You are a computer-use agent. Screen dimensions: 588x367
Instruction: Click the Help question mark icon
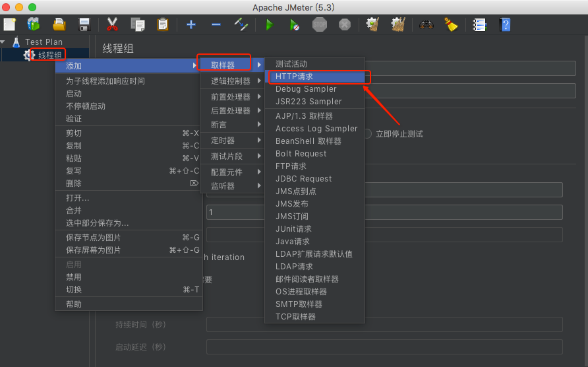tap(505, 24)
